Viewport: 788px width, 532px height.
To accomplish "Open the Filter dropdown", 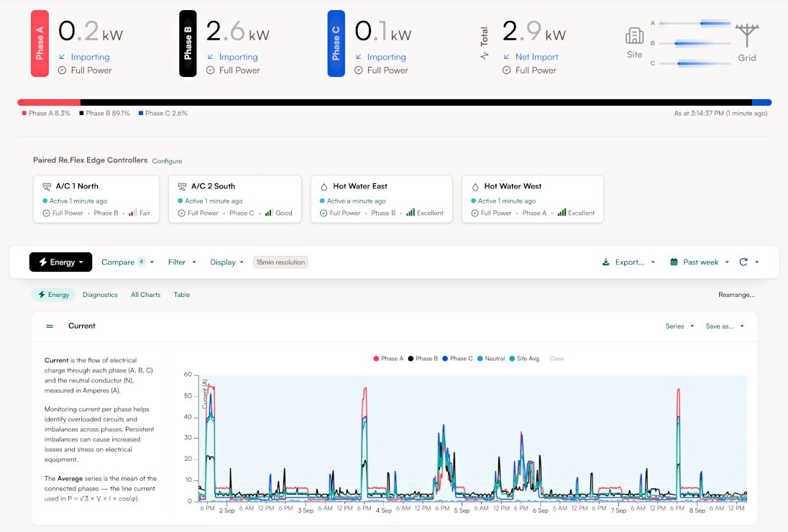I will point(182,262).
